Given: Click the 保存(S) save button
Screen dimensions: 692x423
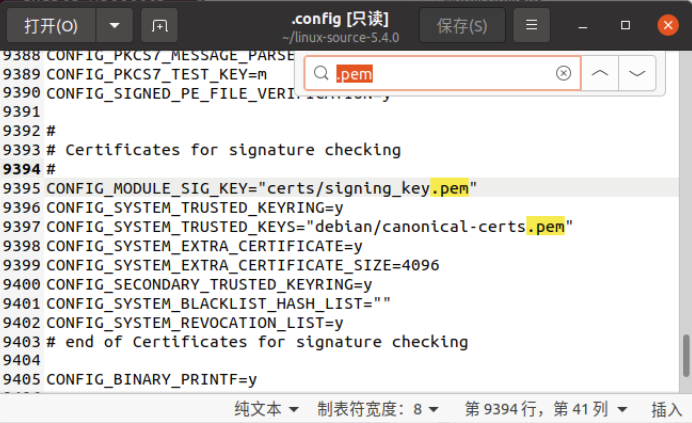Looking at the screenshot, I should pyautogui.click(x=462, y=24).
